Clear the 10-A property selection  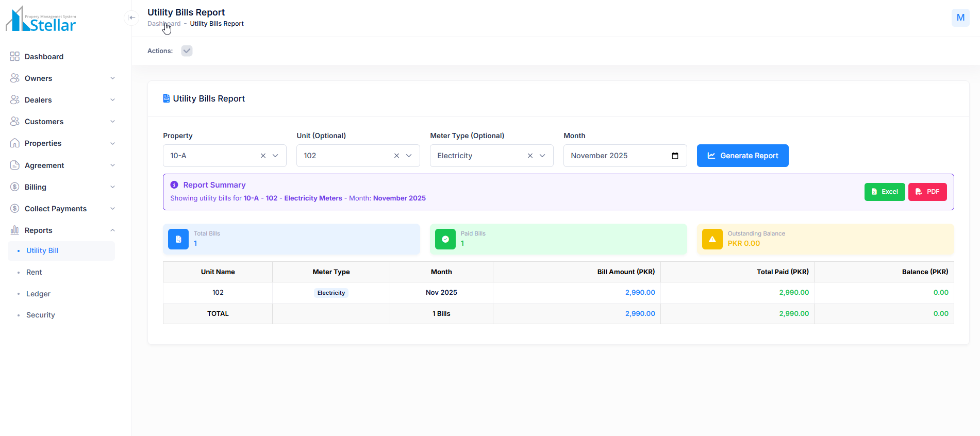[263, 156]
